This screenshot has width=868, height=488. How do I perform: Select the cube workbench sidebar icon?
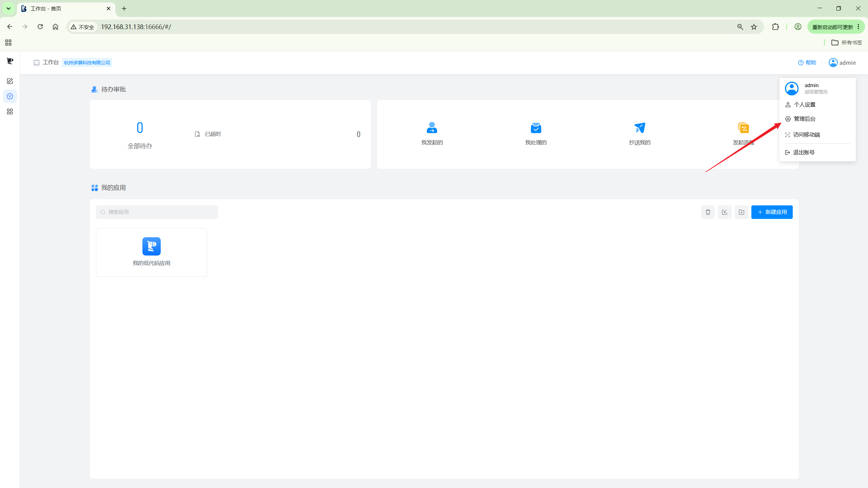[10, 96]
